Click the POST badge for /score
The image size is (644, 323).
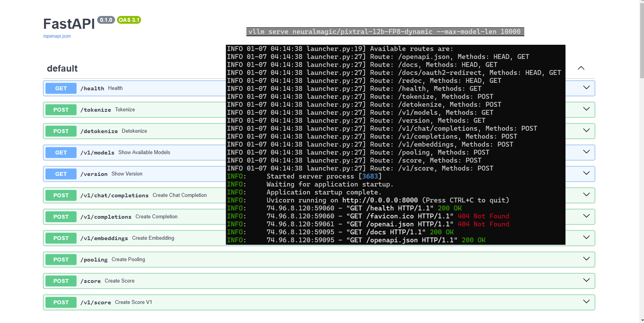coord(61,281)
